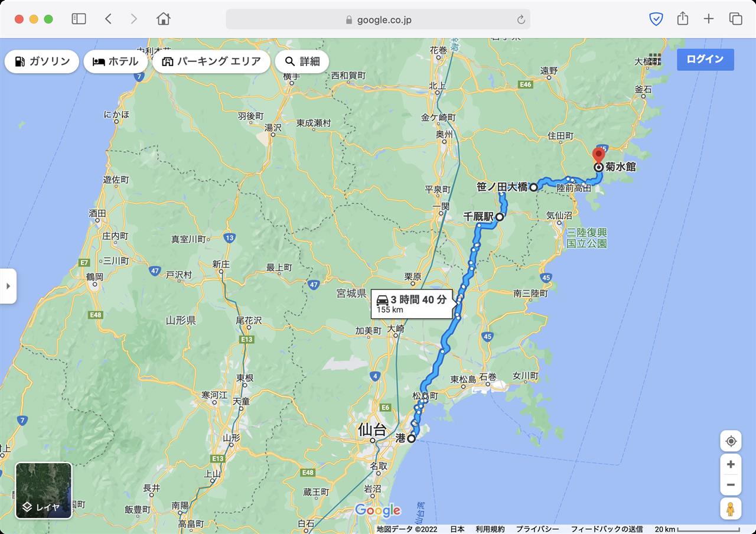Search for ガソリン nearby
756x534 pixels.
pyautogui.click(x=42, y=61)
